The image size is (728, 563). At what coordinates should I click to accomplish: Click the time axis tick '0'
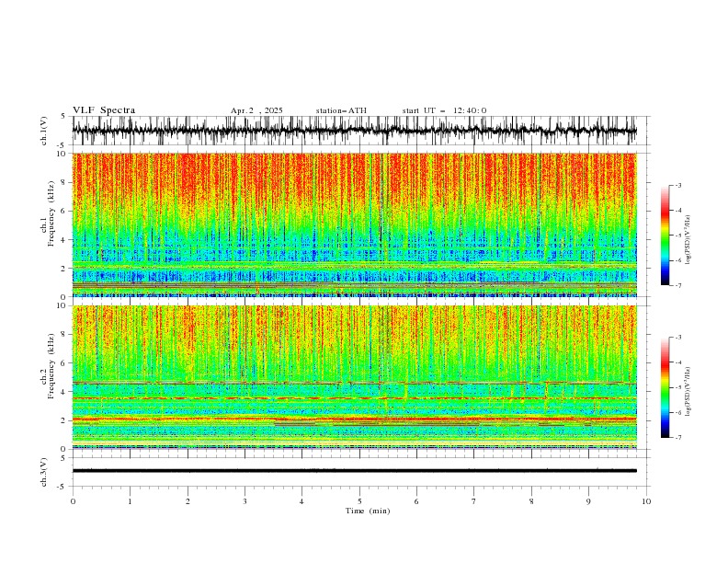(x=73, y=501)
